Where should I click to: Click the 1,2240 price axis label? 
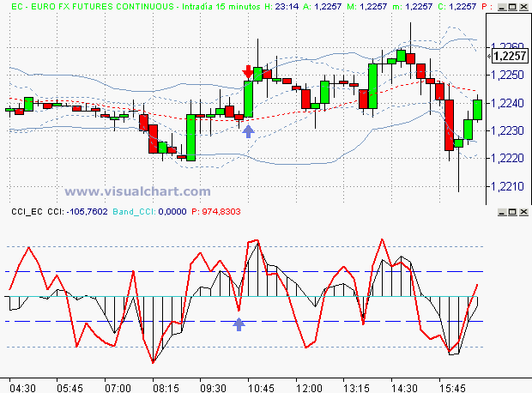[x=508, y=103]
